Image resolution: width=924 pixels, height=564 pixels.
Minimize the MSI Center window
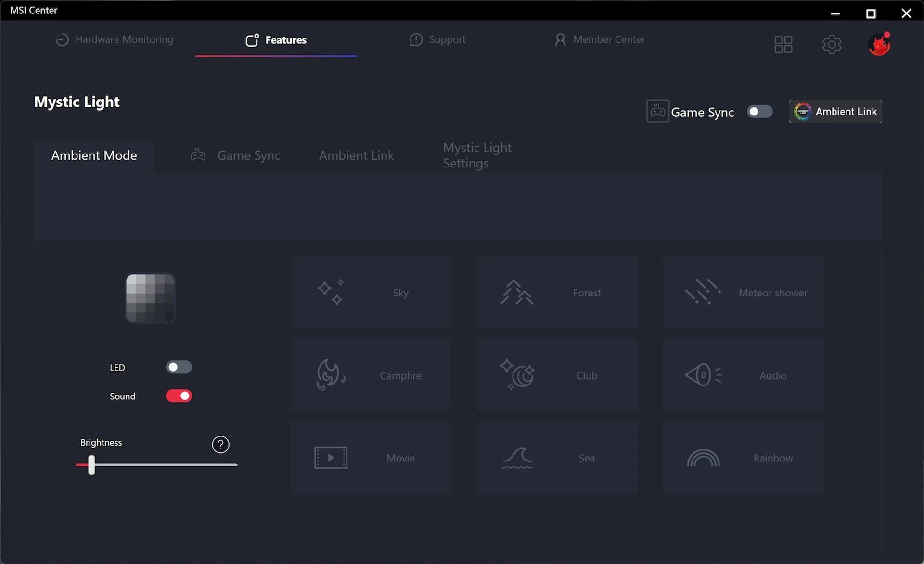(x=835, y=13)
